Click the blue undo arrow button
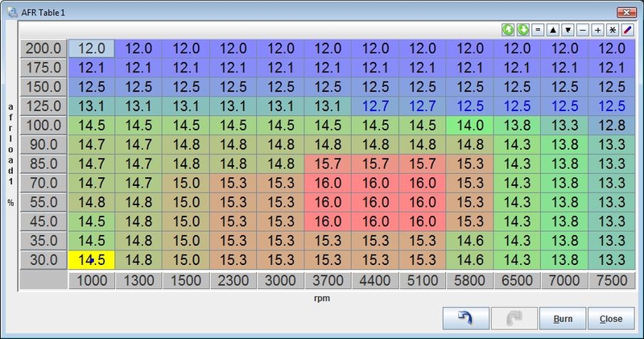644x339 pixels. coord(466,318)
